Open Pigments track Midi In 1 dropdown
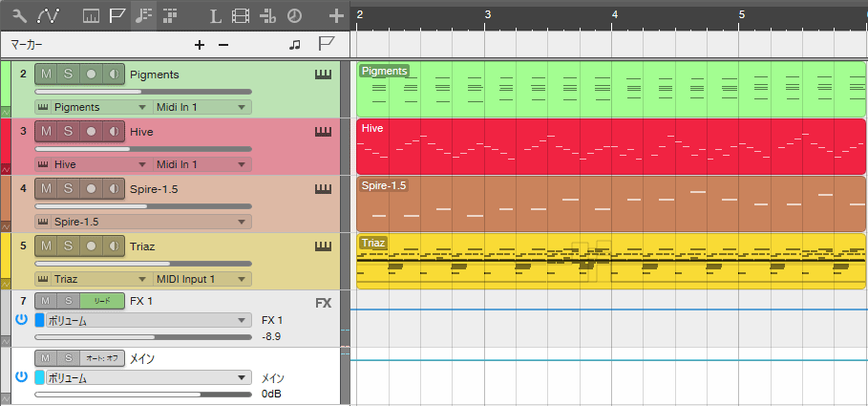Screen dimensions: 868x406 point(201,107)
